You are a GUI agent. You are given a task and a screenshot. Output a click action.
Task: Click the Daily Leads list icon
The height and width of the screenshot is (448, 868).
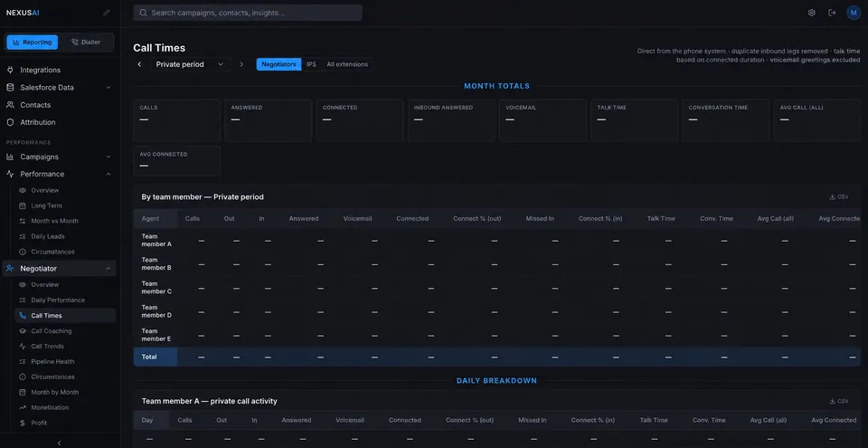22,236
